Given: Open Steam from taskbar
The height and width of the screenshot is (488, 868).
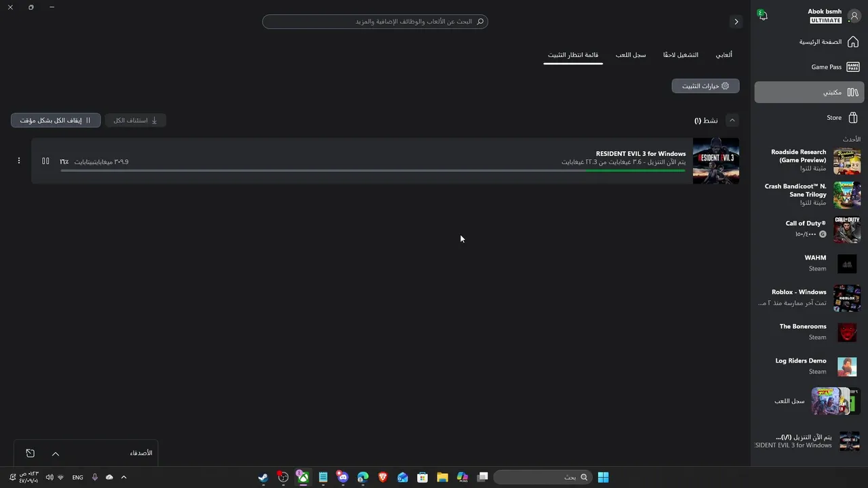Looking at the screenshot, I should pyautogui.click(x=263, y=477).
